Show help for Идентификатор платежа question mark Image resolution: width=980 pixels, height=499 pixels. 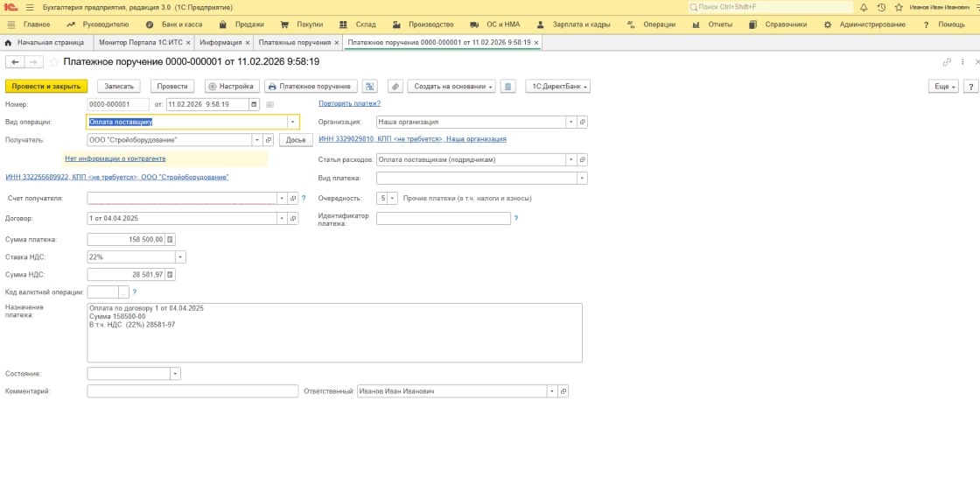tap(515, 219)
